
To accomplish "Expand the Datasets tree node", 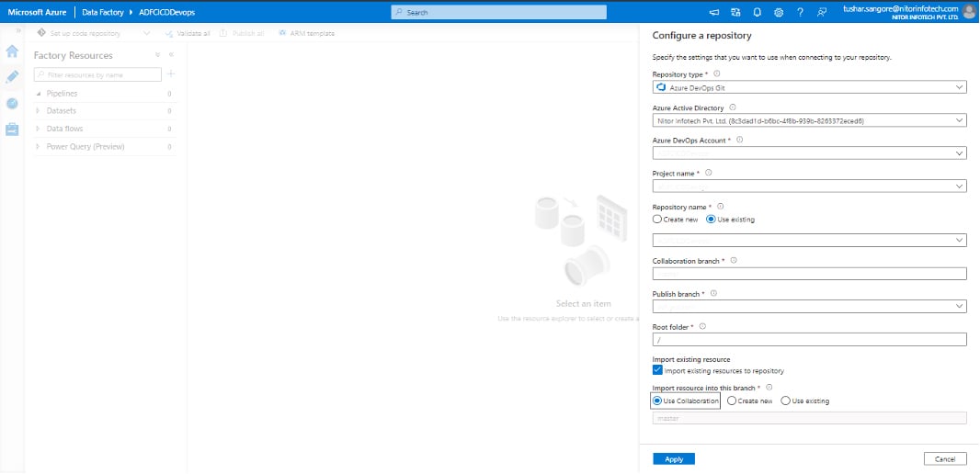I will pyautogui.click(x=38, y=111).
